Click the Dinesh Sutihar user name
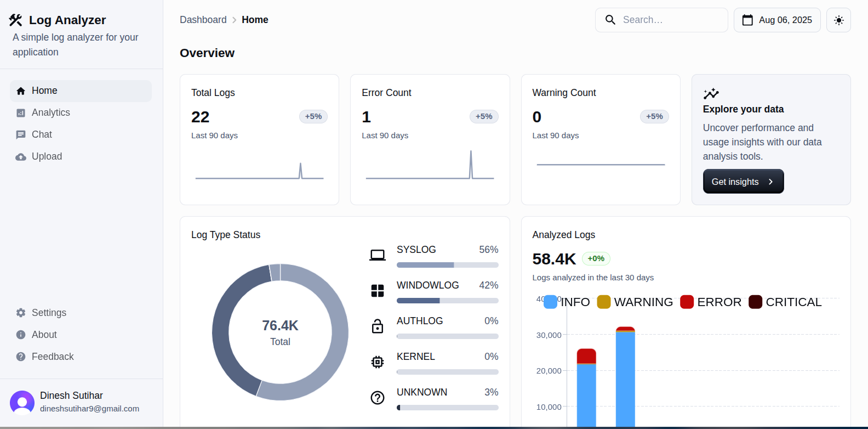Screen dimensions: 868x429 [71, 396]
